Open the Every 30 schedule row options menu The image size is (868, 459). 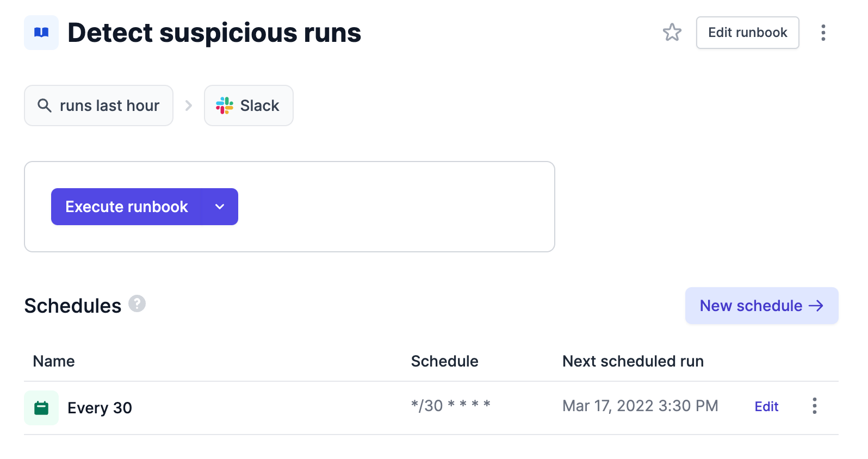point(814,406)
